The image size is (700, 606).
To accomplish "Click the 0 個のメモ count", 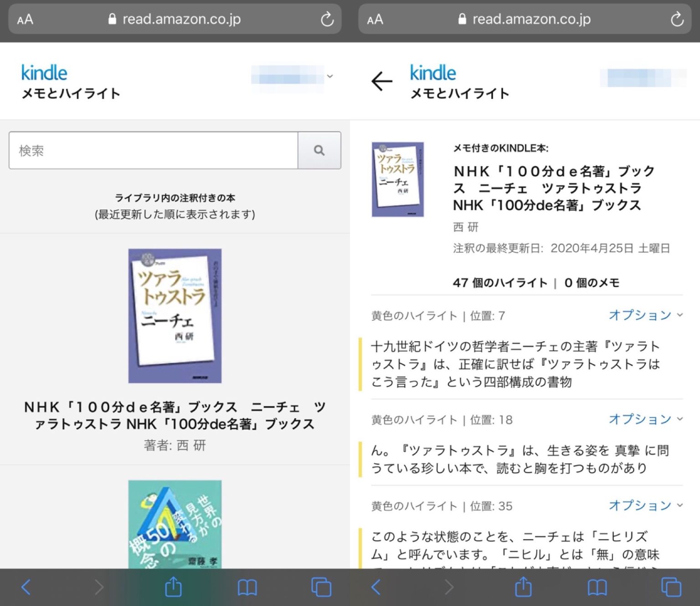I will (x=592, y=283).
